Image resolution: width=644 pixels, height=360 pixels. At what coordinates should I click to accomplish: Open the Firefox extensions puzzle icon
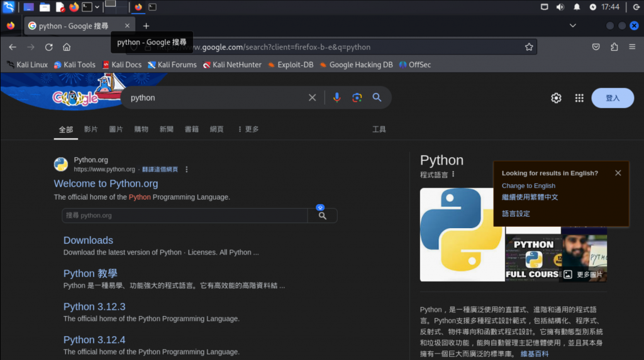tap(614, 47)
